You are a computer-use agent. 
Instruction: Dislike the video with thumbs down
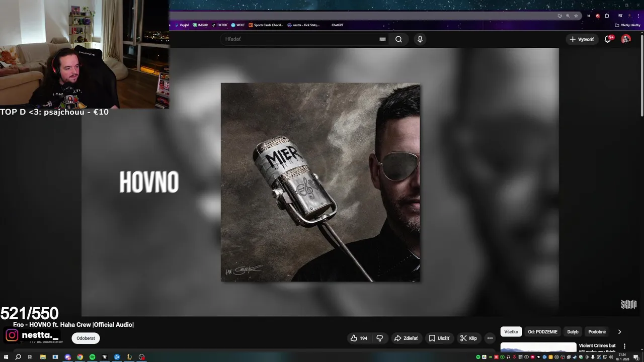380,338
